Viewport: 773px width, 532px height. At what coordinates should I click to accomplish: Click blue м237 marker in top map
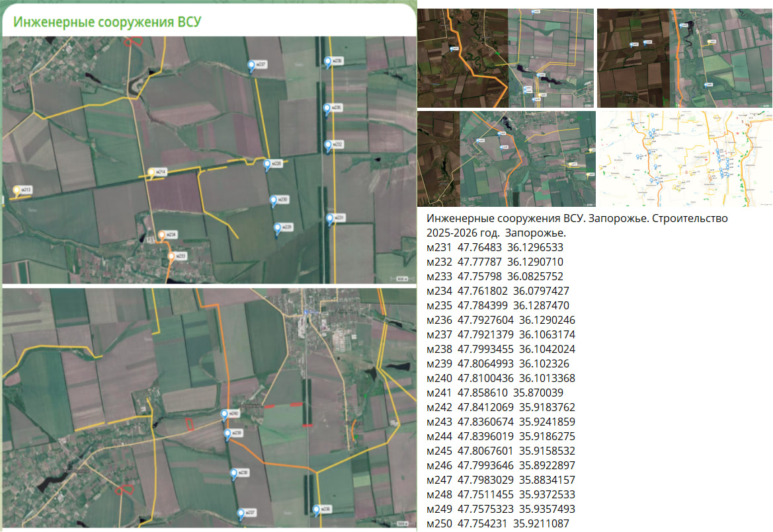coord(251,64)
